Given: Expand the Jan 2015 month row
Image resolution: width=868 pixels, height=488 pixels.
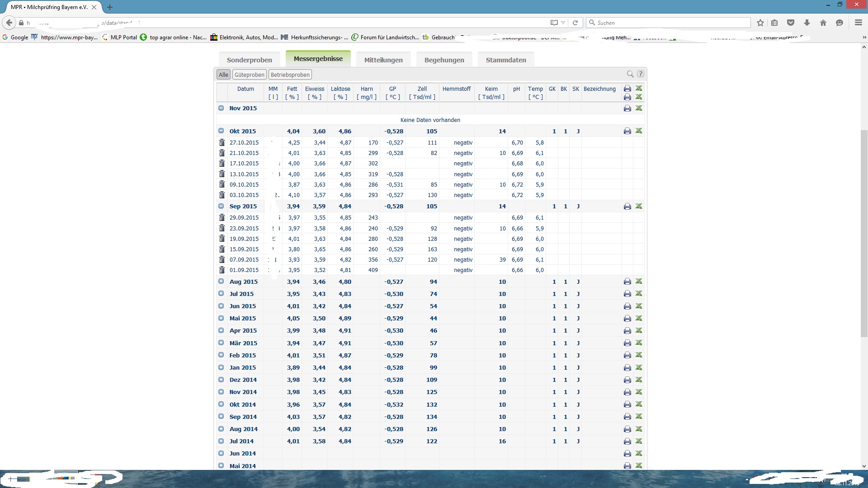Looking at the screenshot, I should 221,367.
